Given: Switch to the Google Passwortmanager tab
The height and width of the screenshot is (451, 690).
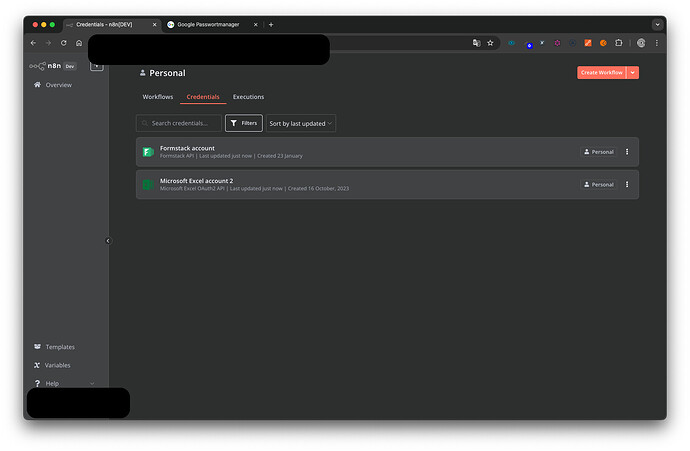Looking at the screenshot, I should point(209,25).
